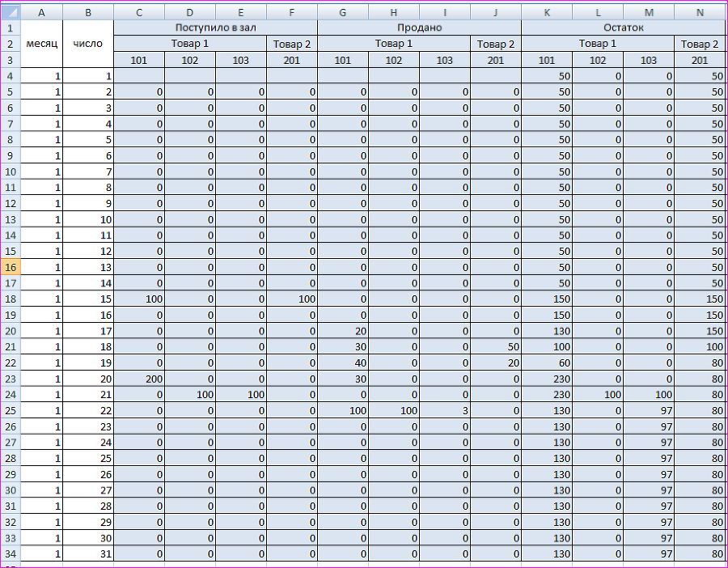Select column header K
Screen dimensions: 728x568
pyautogui.click(x=547, y=12)
